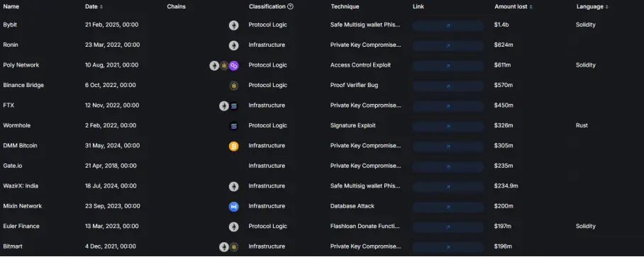Click the BSC icon in Binance Bridge row
This screenshot has width=644, height=257.
[x=233, y=86]
